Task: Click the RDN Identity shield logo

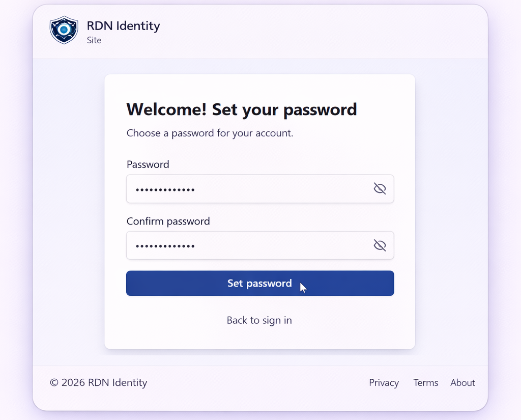Action: click(x=63, y=30)
